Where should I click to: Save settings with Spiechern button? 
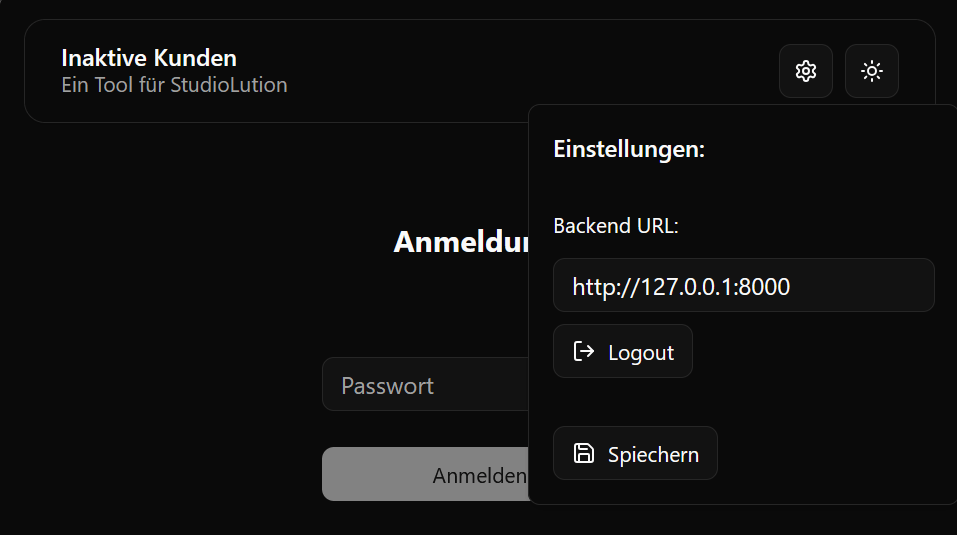click(635, 453)
